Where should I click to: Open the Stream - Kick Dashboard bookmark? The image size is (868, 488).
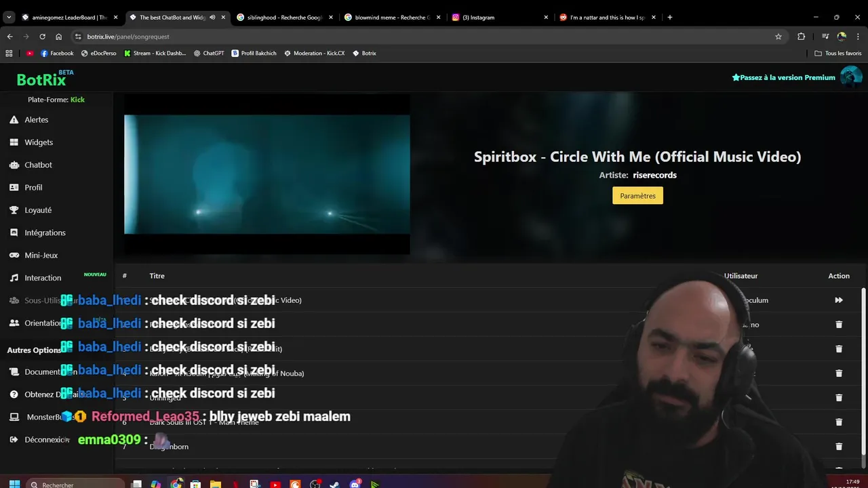pos(155,53)
